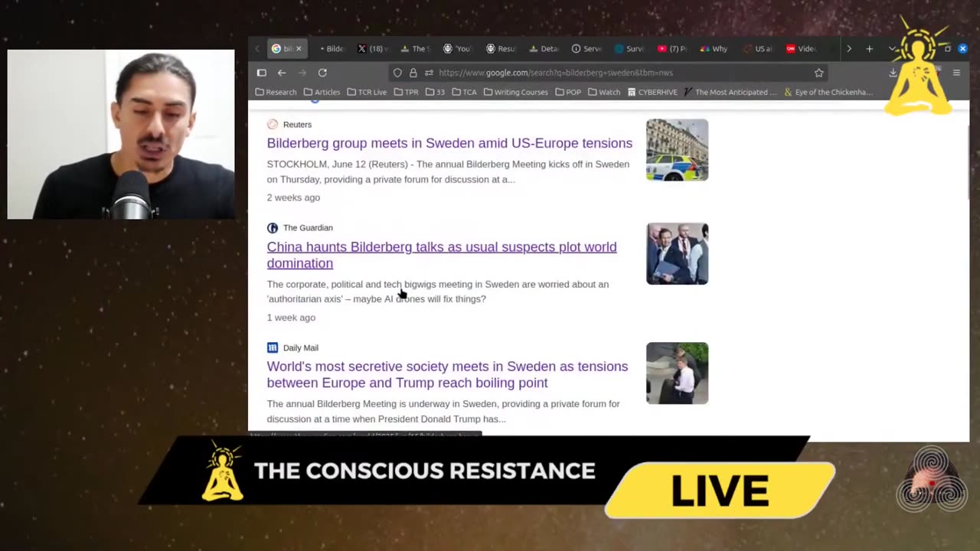
Task: Open the TCA bookmarks folder
Action: [464, 92]
